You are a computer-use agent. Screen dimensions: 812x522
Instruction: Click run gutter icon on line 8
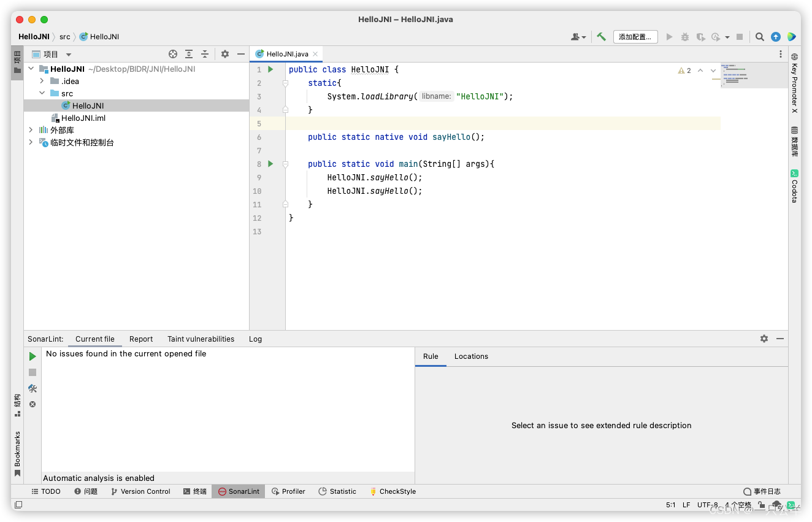point(270,164)
